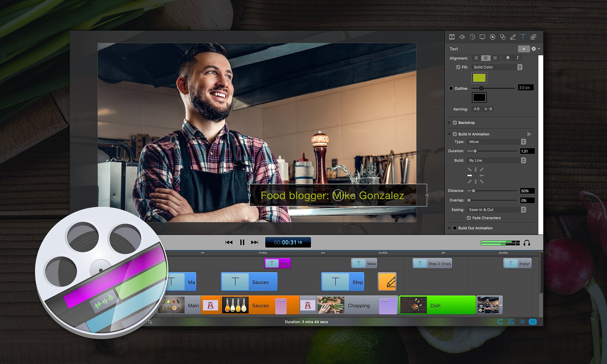The image size is (607, 364).
Task: Open the Screen Recording properties panel
Action: 482,37
